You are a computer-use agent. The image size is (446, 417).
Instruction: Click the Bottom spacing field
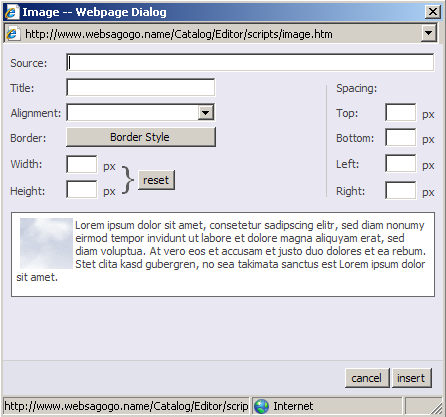point(401,137)
